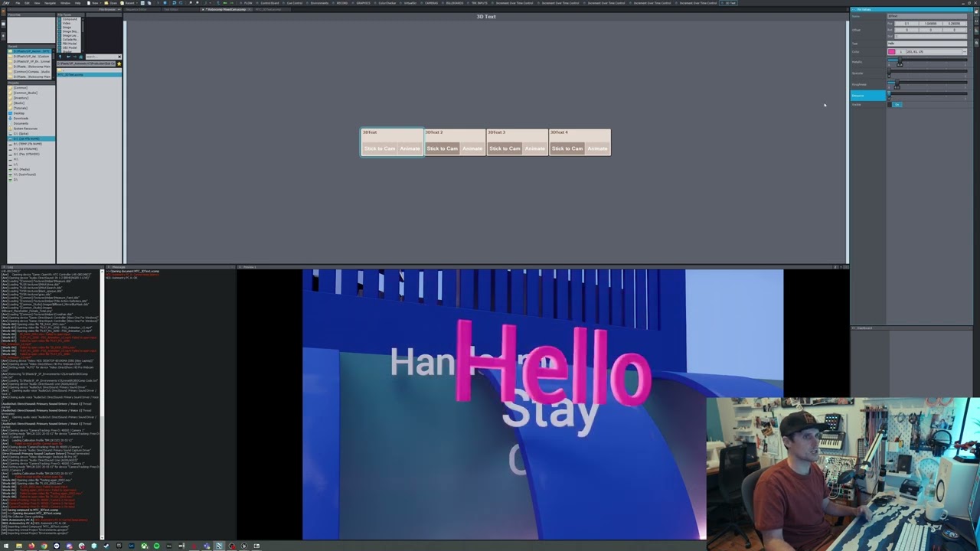Click the RECORD toolbar button
Viewport: 980px width, 551px height.
(341, 3)
